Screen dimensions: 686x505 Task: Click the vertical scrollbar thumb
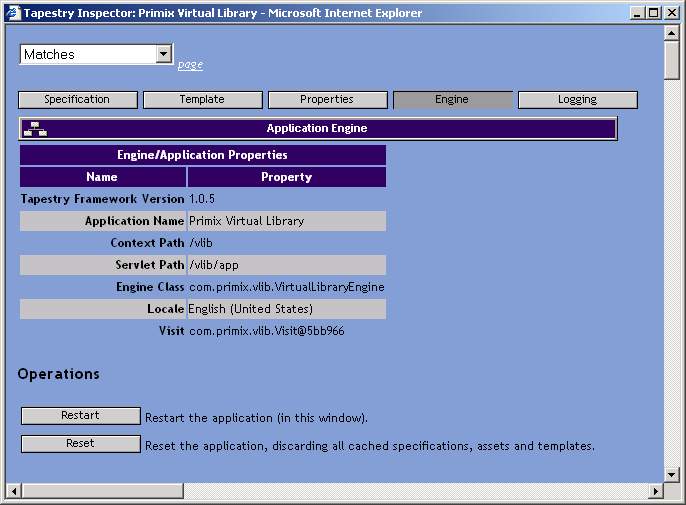[x=672, y=60]
